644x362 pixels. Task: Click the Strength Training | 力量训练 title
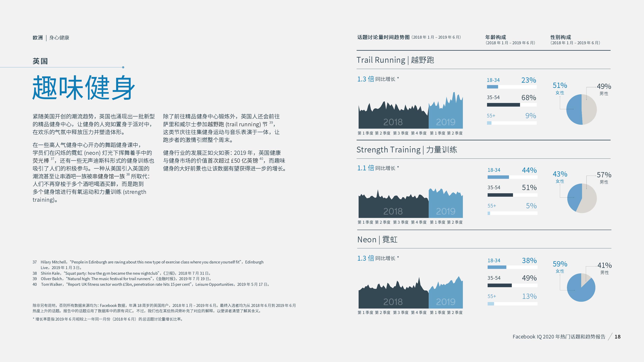click(x=407, y=150)
